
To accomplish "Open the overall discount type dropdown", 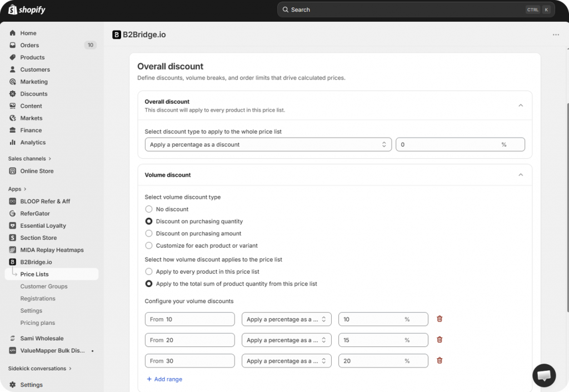I will click(x=268, y=144).
